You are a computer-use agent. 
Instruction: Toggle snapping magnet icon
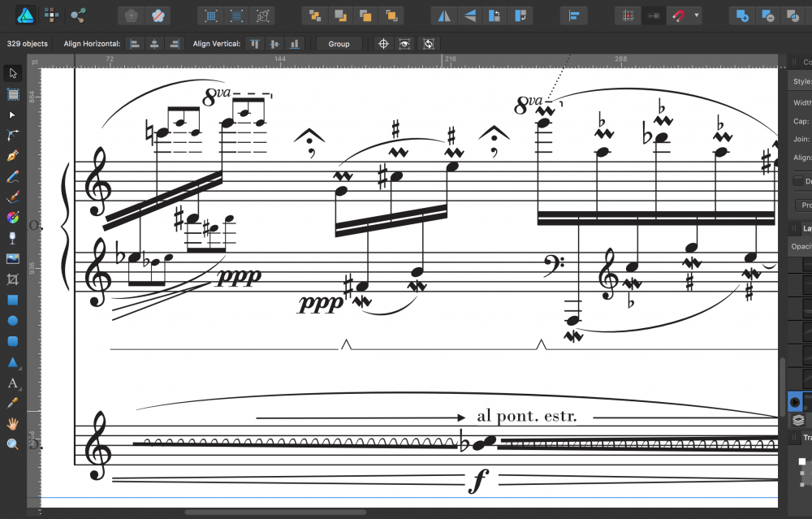678,15
